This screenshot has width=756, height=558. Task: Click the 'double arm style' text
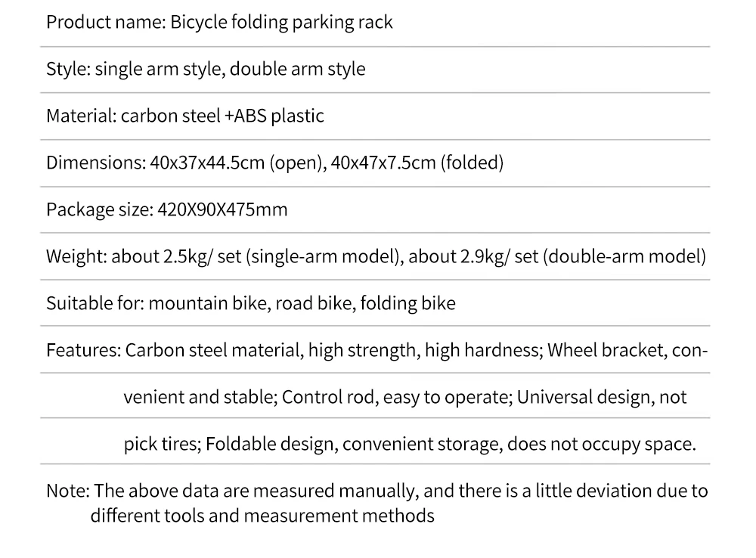tap(297, 69)
